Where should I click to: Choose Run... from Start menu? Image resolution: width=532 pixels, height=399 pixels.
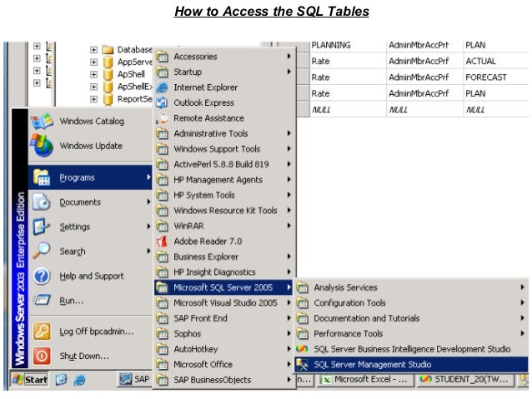click(90, 301)
